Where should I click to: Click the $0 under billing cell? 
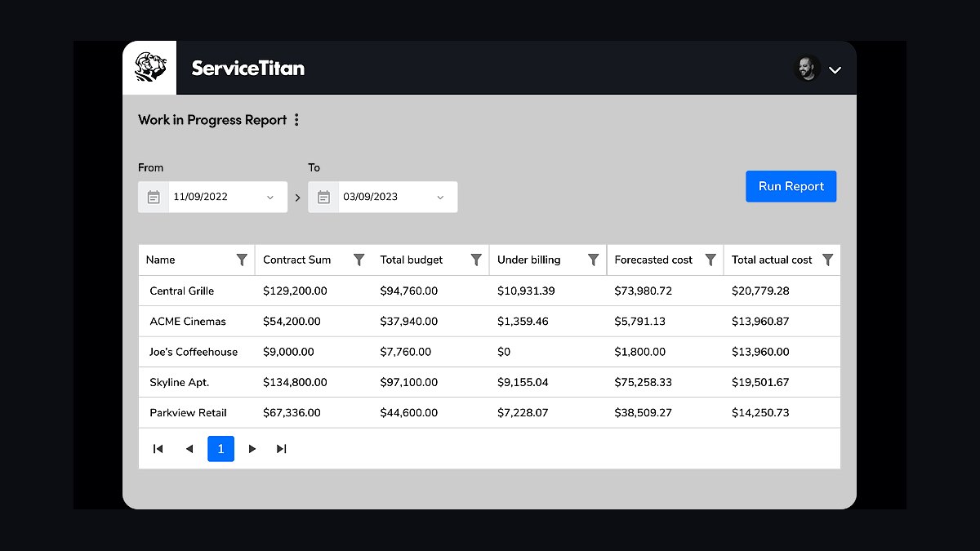tap(504, 352)
